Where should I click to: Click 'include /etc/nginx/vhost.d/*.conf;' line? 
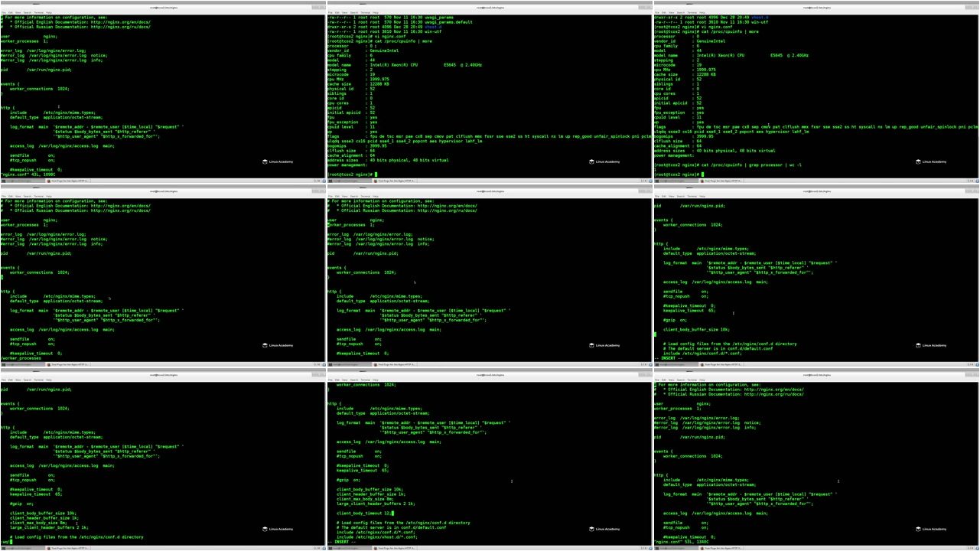pos(377,537)
